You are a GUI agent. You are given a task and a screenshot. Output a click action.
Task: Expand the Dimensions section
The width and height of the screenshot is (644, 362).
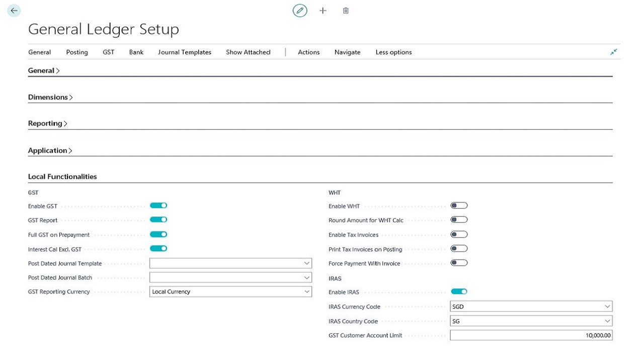tap(50, 97)
